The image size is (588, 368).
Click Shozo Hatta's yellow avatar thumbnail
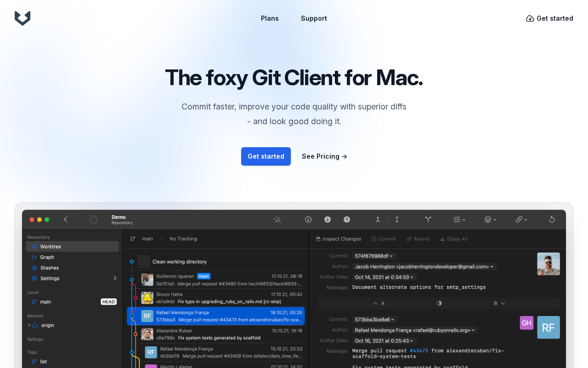(x=147, y=298)
